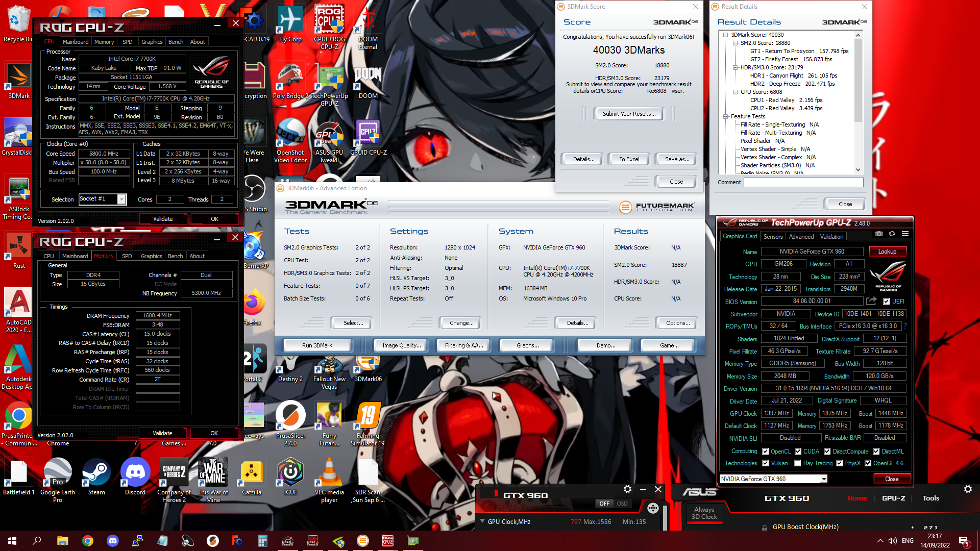
Task: Click the volume icon in system tray
Action: pos(893,541)
